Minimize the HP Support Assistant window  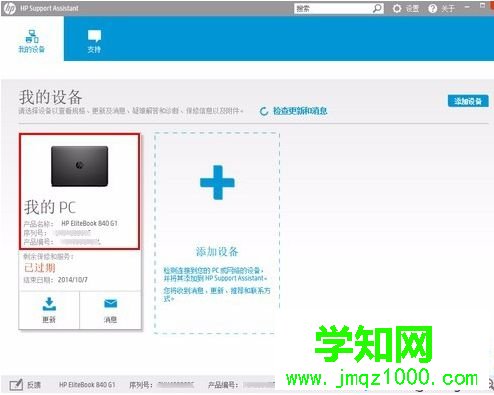tap(467, 7)
